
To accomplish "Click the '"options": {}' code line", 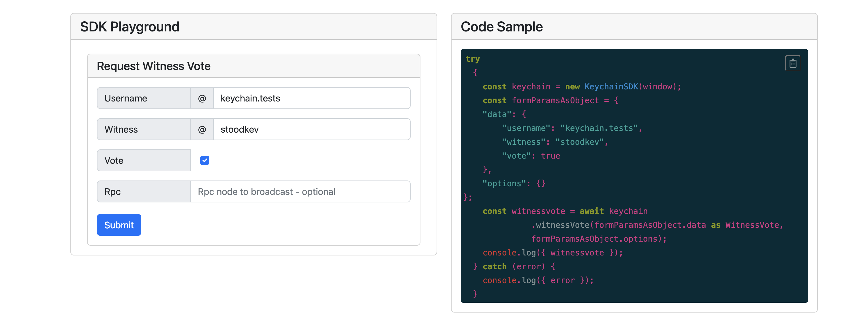I will [x=514, y=183].
